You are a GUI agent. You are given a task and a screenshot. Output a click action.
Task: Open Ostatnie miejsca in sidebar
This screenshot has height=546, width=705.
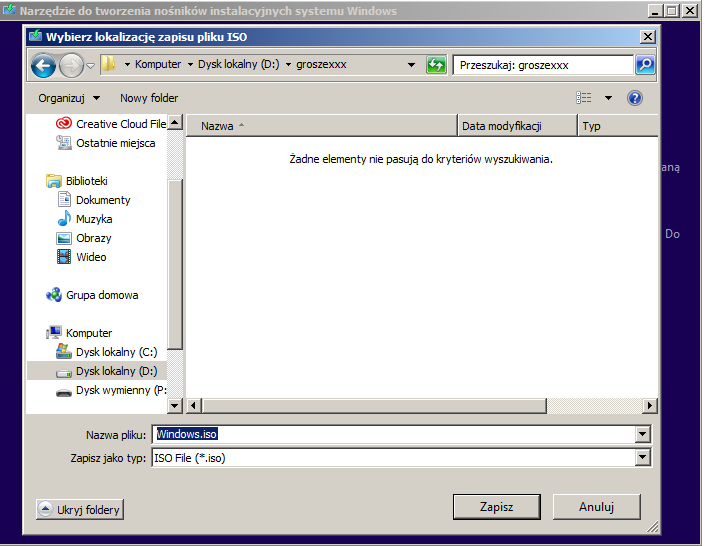[x=106, y=143]
